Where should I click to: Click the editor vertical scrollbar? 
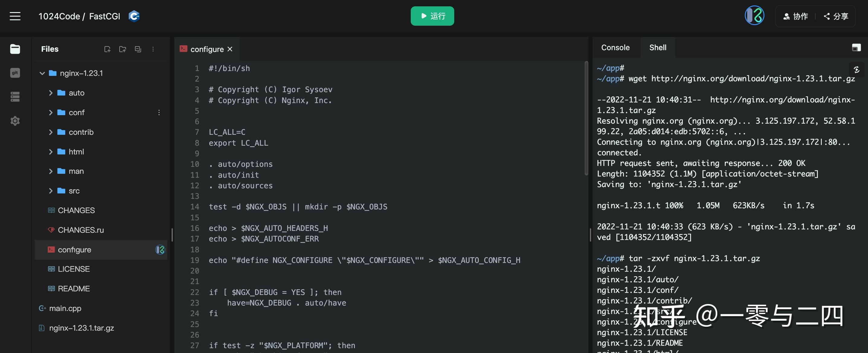[x=586, y=118]
